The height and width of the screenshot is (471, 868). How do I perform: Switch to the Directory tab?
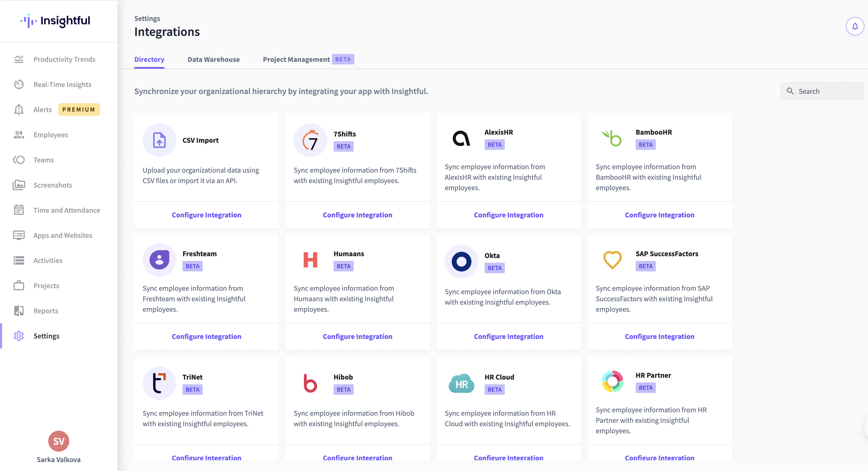click(x=149, y=59)
